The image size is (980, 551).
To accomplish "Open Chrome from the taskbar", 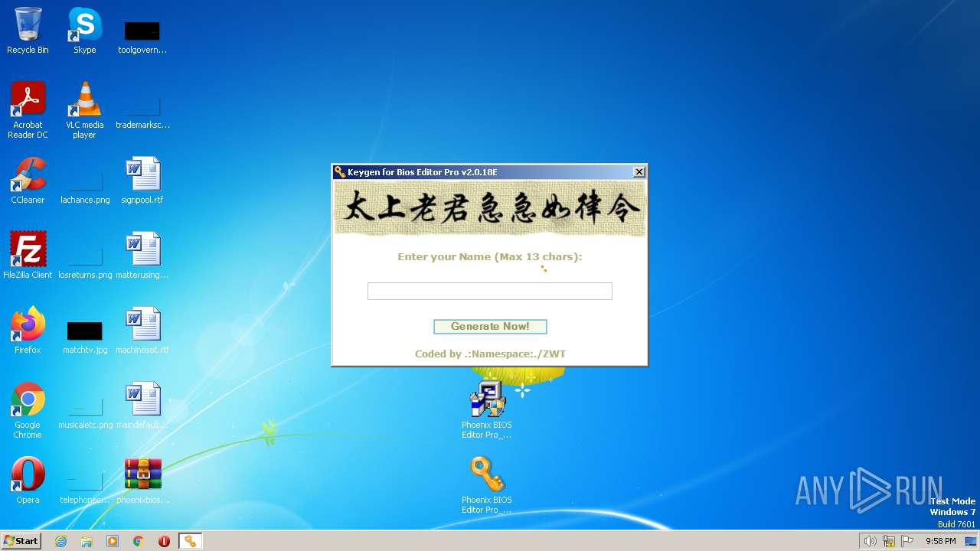I will [x=139, y=541].
